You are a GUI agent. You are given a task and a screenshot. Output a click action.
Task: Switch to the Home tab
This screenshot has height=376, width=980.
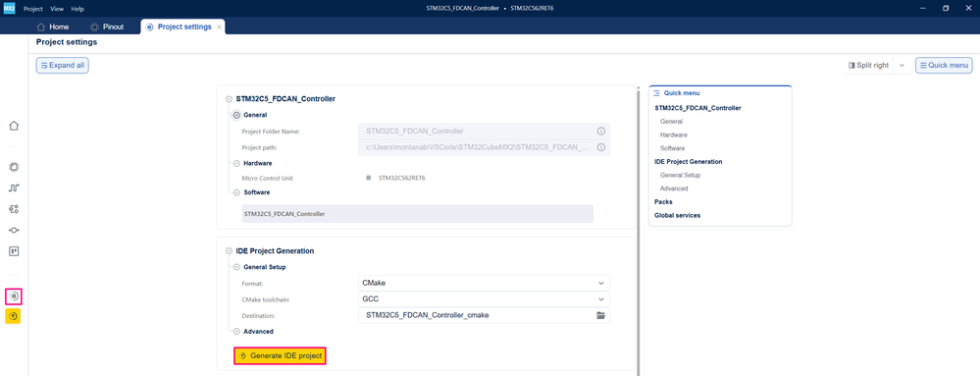click(53, 27)
